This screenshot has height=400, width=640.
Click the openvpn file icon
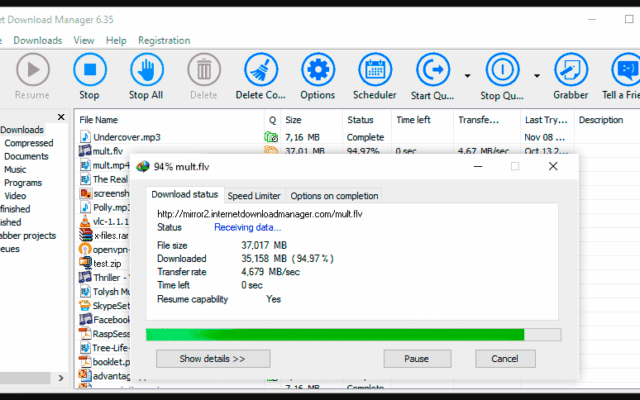(x=85, y=249)
